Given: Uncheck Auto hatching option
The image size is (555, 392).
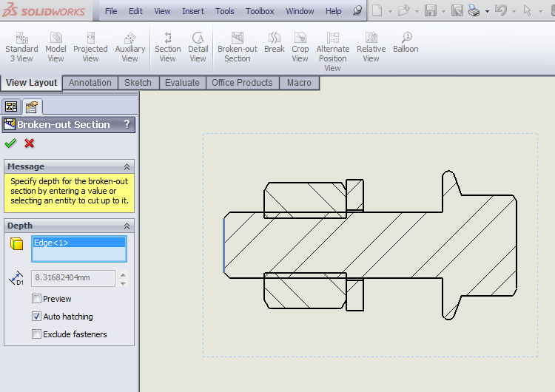Looking at the screenshot, I should point(37,317).
